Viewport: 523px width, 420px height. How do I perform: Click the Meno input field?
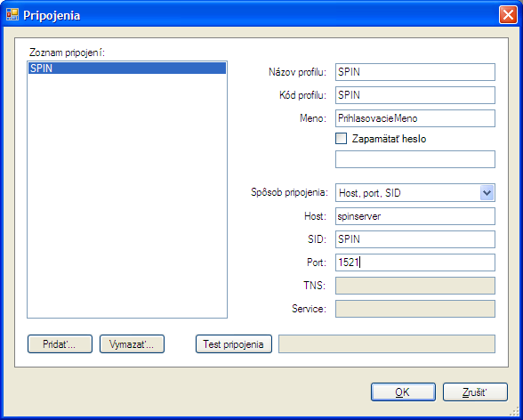point(414,118)
